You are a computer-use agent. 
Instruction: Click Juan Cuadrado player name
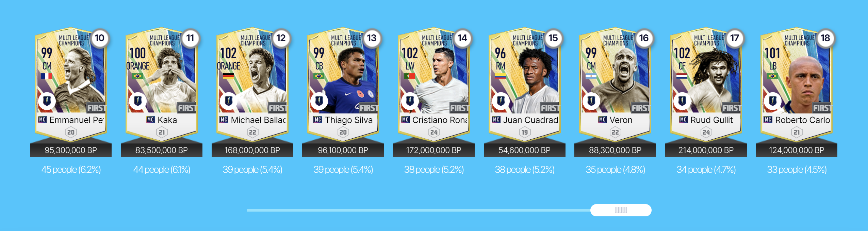coord(530,120)
